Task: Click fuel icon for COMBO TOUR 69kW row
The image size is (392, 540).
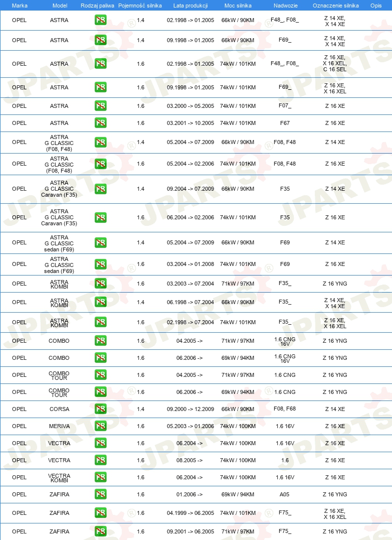Action: click(100, 392)
